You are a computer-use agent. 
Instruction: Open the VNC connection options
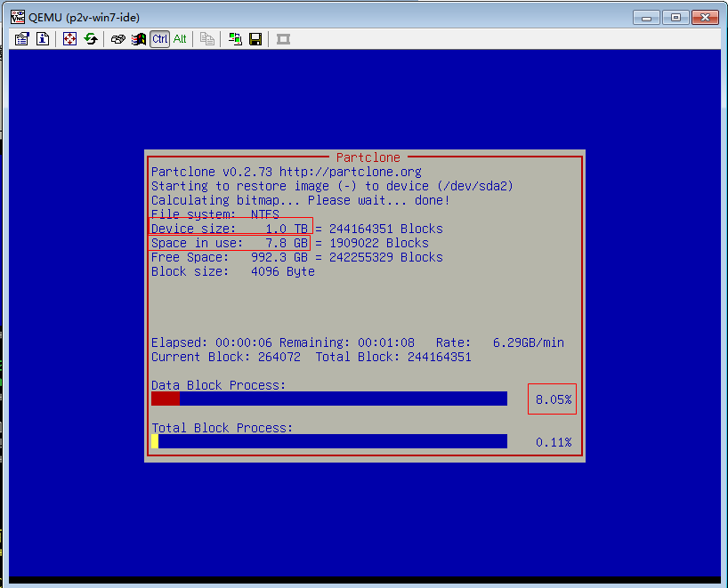point(22,39)
